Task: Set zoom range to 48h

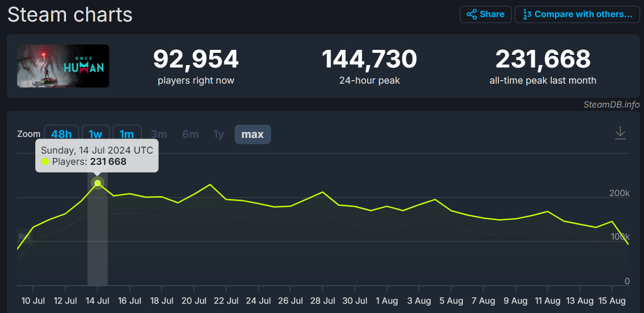Action: pyautogui.click(x=62, y=134)
